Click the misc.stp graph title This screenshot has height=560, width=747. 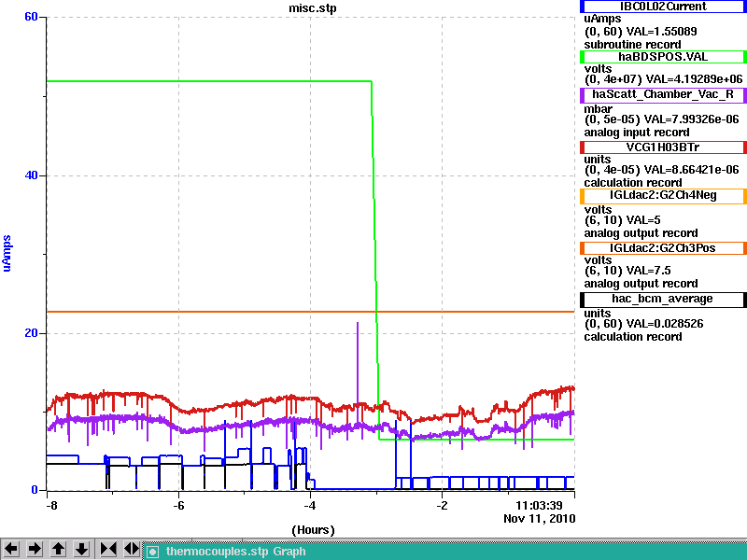[x=313, y=8]
